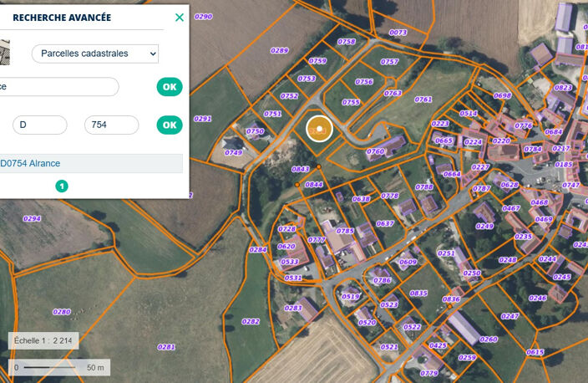Image resolution: width=588 pixels, height=383 pixels.
Task: Select parcel 0777 on the map
Action: [x=317, y=239]
